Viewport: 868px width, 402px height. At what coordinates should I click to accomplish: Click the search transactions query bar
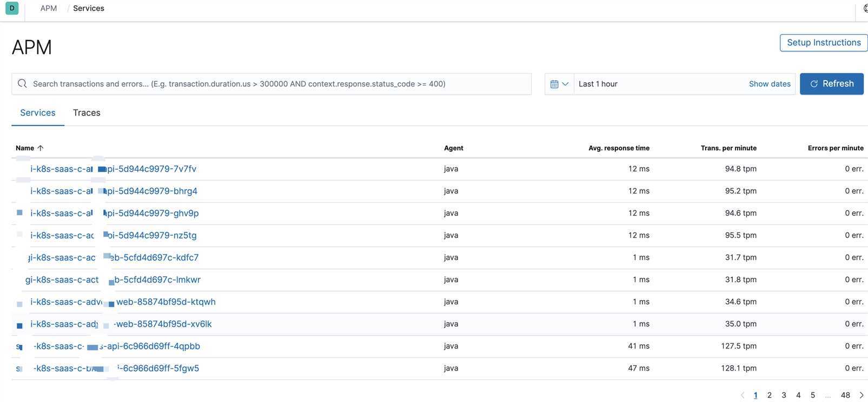click(271, 84)
